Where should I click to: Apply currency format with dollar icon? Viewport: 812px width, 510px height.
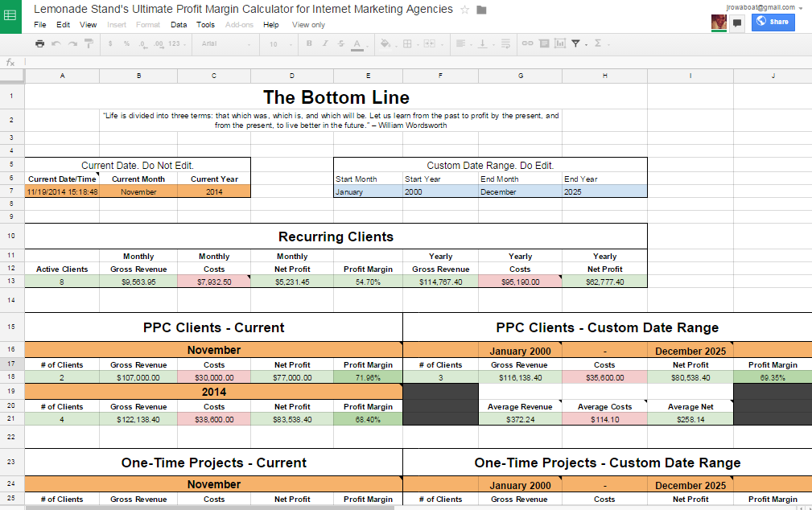pos(110,43)
